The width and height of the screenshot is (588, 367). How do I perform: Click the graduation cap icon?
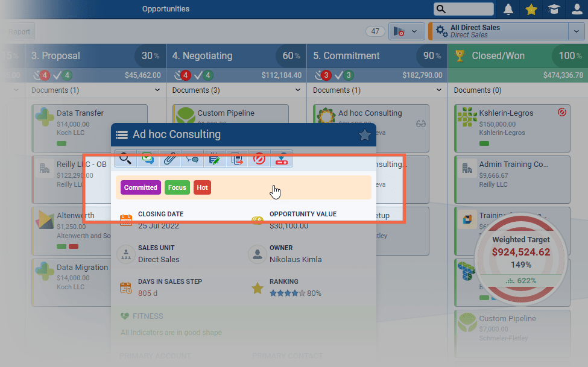tap(552, 9)
